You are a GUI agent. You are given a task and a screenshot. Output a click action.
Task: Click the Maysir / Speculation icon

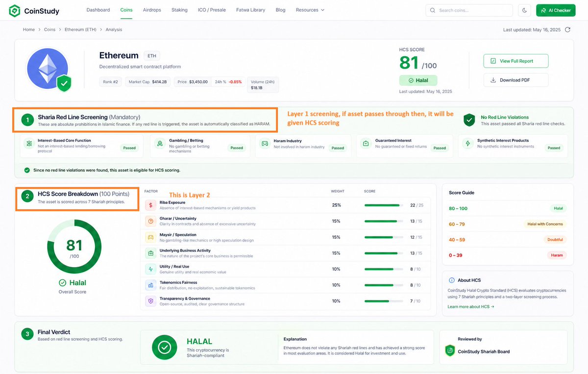[150, 237]
